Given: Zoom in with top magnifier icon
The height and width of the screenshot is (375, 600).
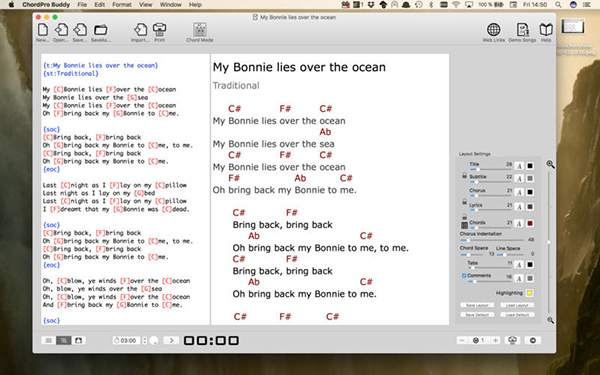Looking at the screenshot, I should 550,164.
